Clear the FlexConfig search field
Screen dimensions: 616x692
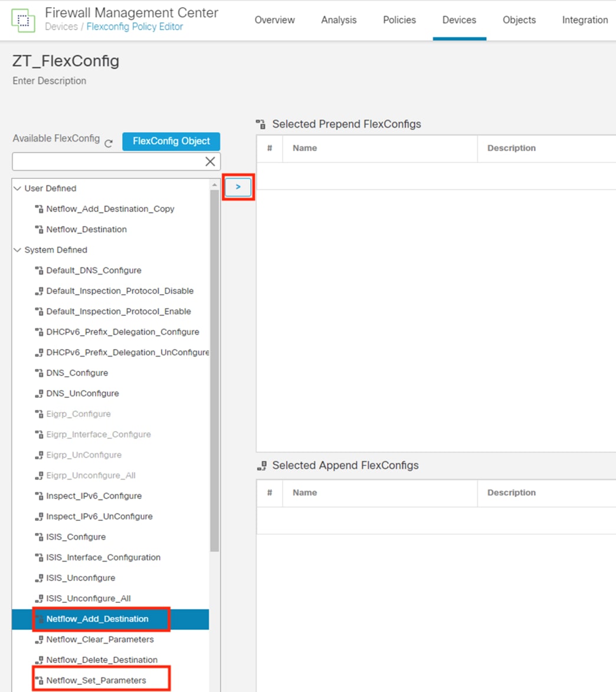(x=210, y=162)
